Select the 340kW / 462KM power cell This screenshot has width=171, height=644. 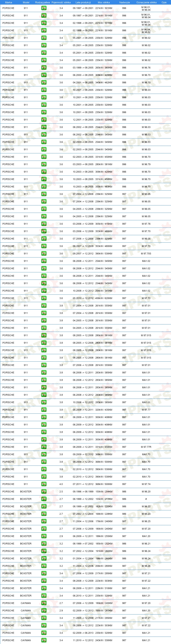tap(104, 82)
